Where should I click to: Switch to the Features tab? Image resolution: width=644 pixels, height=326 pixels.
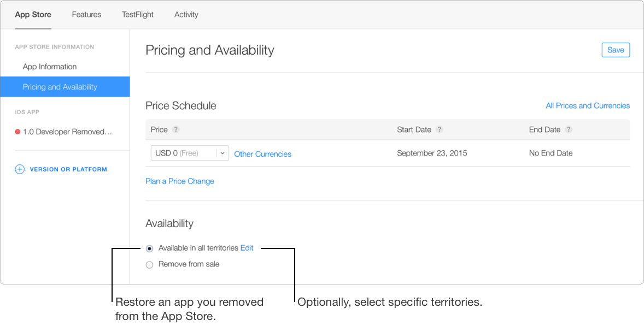pyautogui.click(x=86, y=15)
